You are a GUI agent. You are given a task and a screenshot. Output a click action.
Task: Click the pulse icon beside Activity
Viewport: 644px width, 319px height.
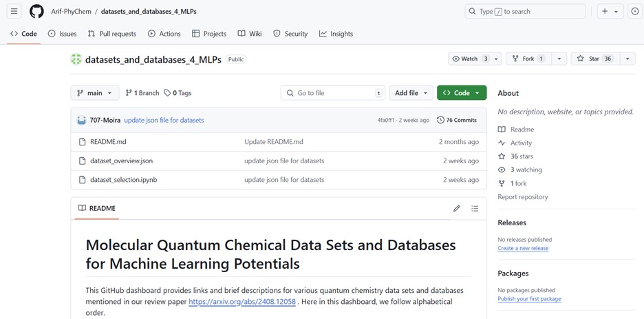(x=502, y=143)
